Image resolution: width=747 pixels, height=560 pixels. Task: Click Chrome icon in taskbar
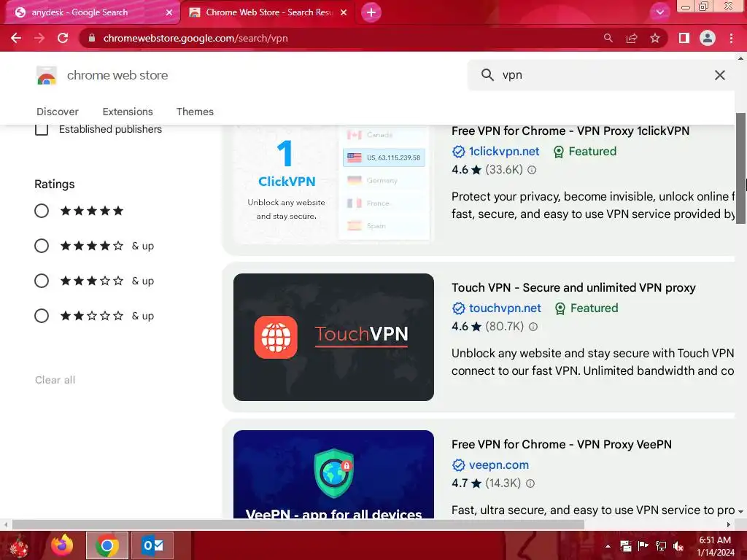tap(107, 545)
